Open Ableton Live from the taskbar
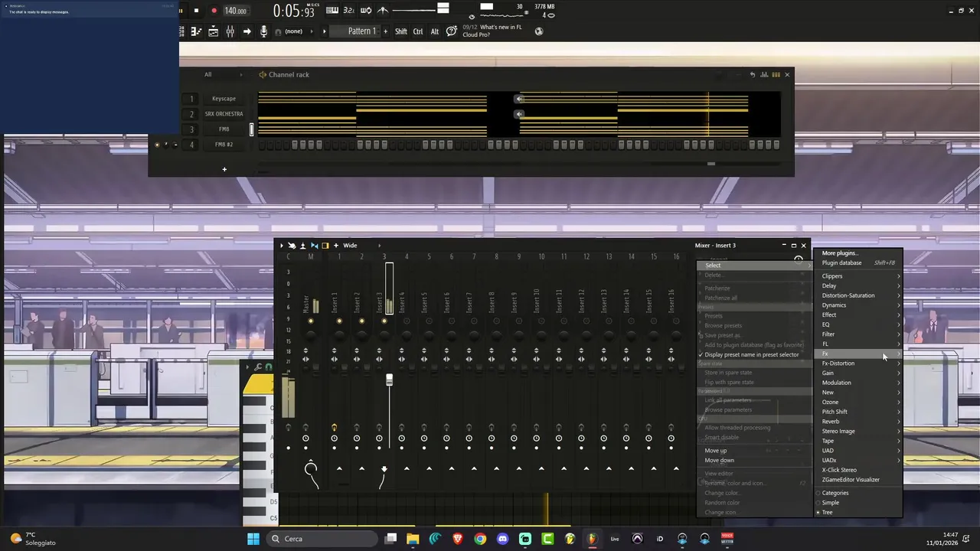 tap(615, 539)
